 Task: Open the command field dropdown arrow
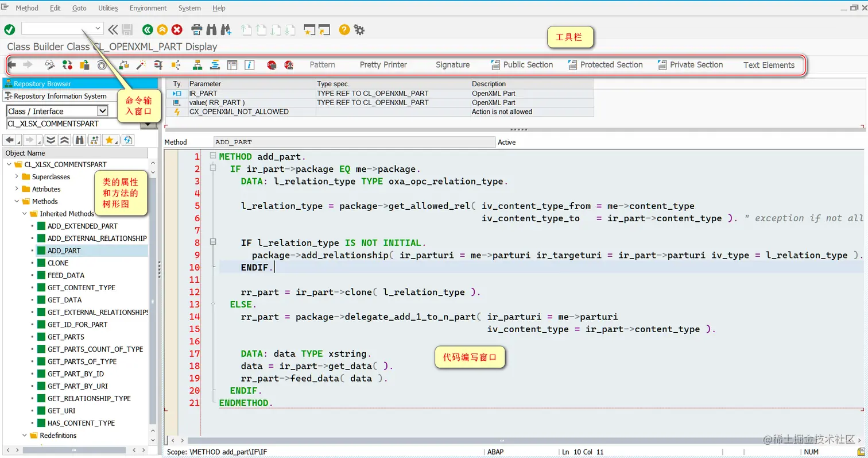click(98, 28)
